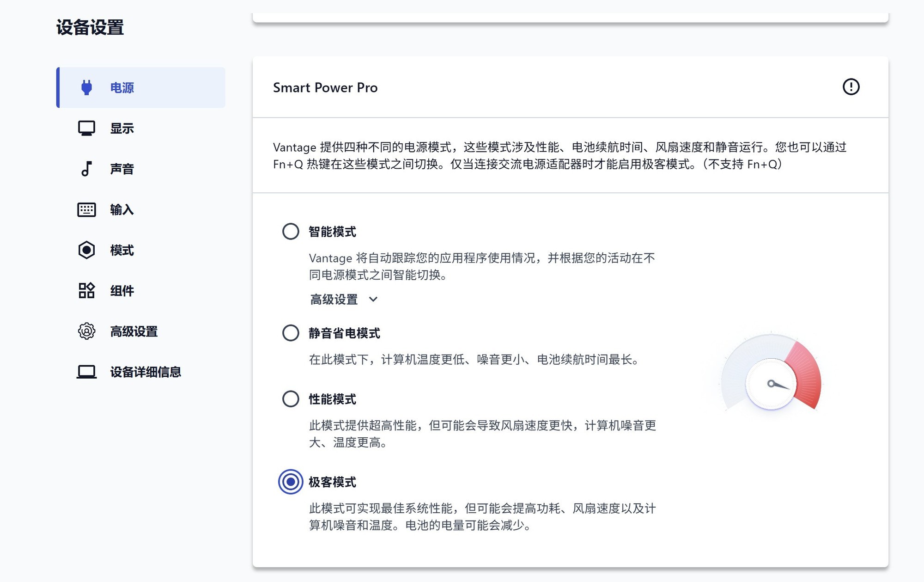Click the Vantage four power modes description
This screenshot has width=924, height=582.
[x=559, y=156]
